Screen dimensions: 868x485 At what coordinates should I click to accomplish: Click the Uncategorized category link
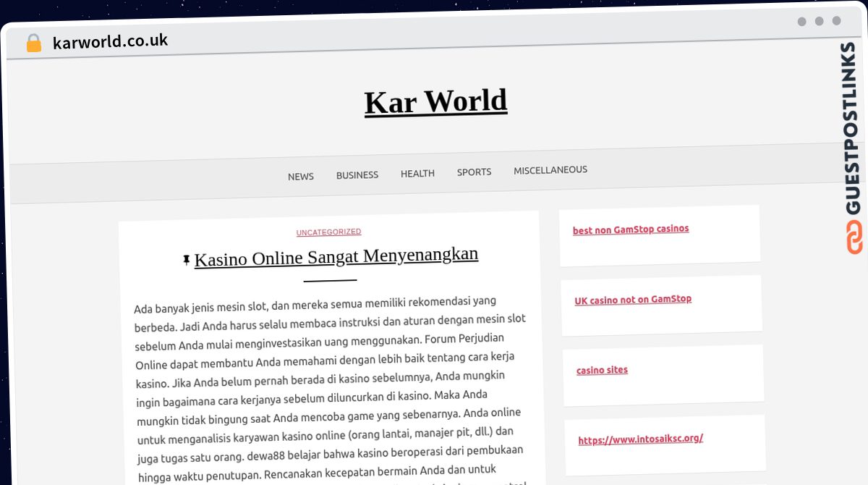pyautogui.click(x=328, y=232)
